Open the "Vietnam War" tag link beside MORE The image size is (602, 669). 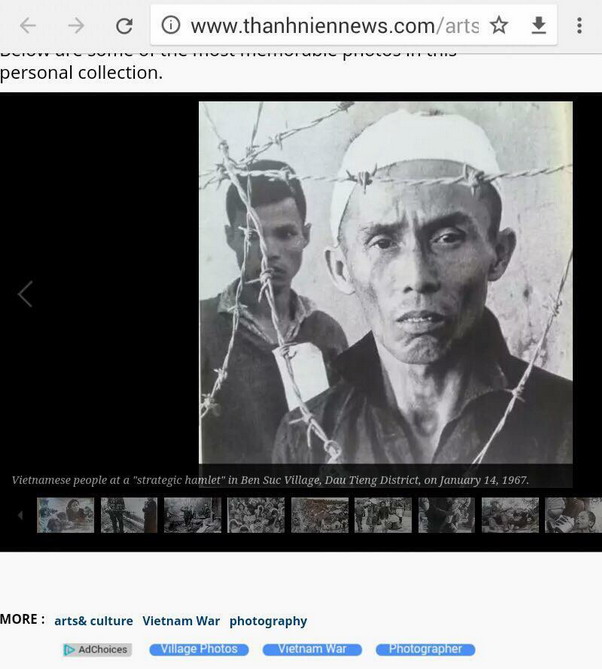pyautogui.click(x=181, y=621)
